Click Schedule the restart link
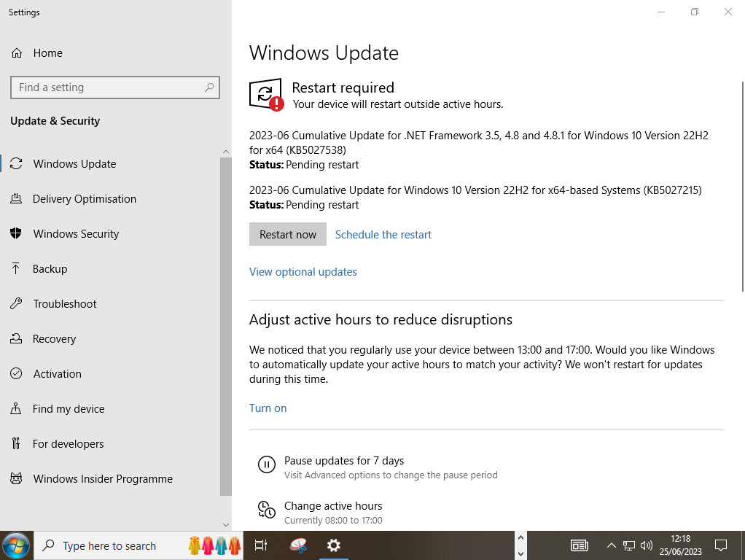Image resolution: width=745 pixels, height=560 pixels. 383,234
